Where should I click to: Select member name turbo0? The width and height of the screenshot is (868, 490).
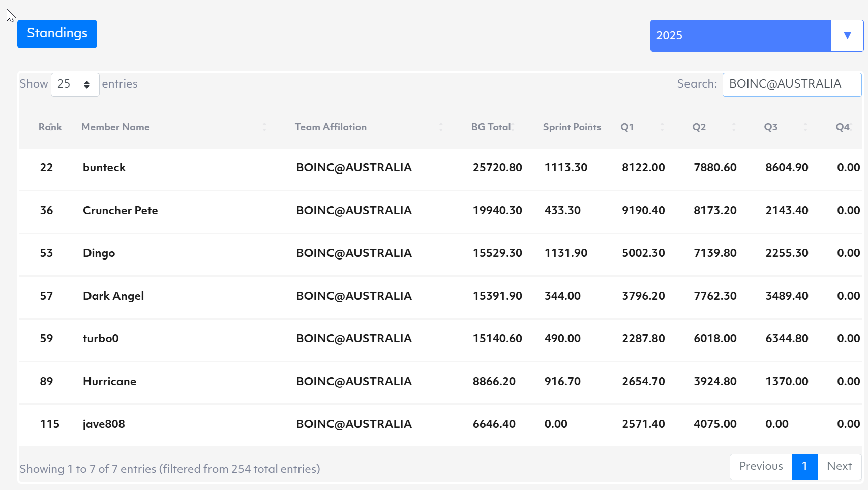[101, 339]
